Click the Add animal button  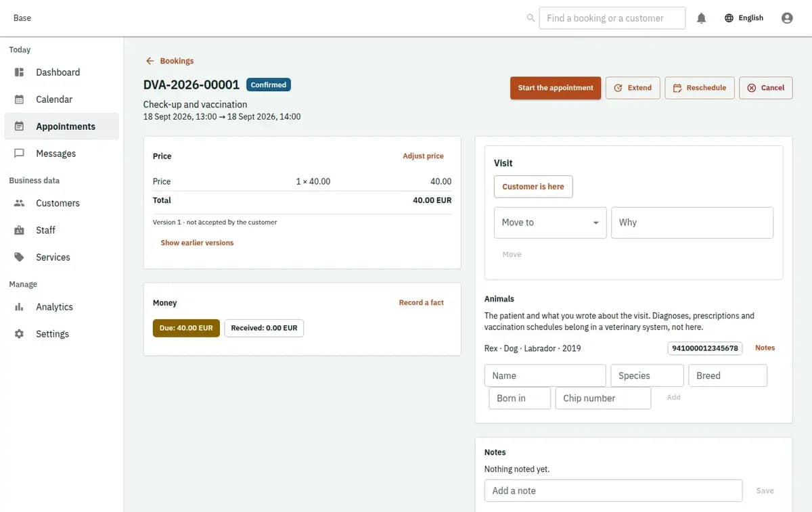673,397
